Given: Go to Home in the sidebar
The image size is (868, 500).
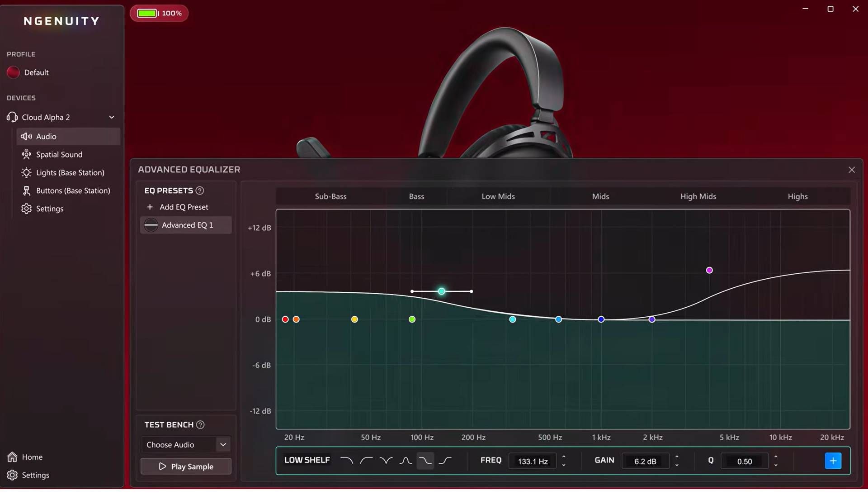Looking at the screenshot, I should click(x=25, y=457).
